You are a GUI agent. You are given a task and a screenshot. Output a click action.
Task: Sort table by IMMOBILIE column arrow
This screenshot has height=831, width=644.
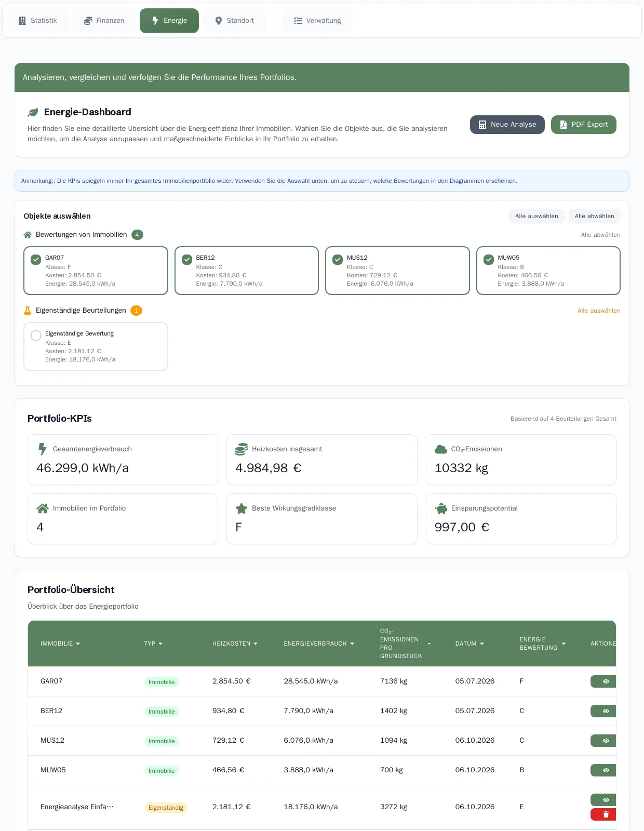point(78,644)
